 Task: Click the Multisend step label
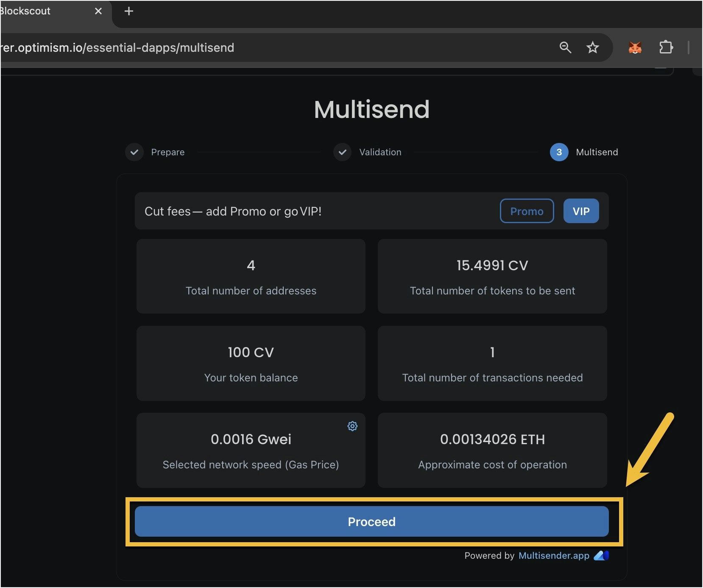(597, 152)
